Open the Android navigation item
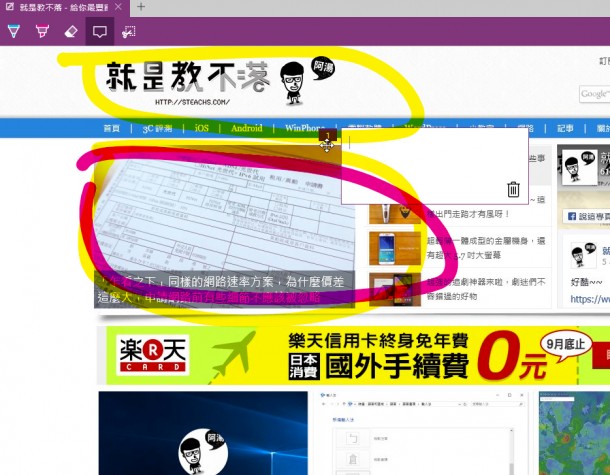The image size is (610, 475). point(247,128)
